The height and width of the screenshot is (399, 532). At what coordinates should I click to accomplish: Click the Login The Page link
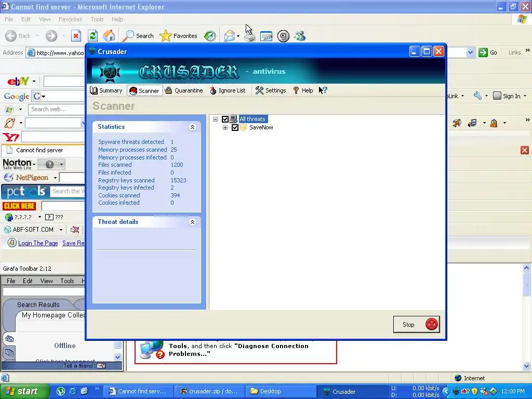pyautogui.click(x=37, y=243)
